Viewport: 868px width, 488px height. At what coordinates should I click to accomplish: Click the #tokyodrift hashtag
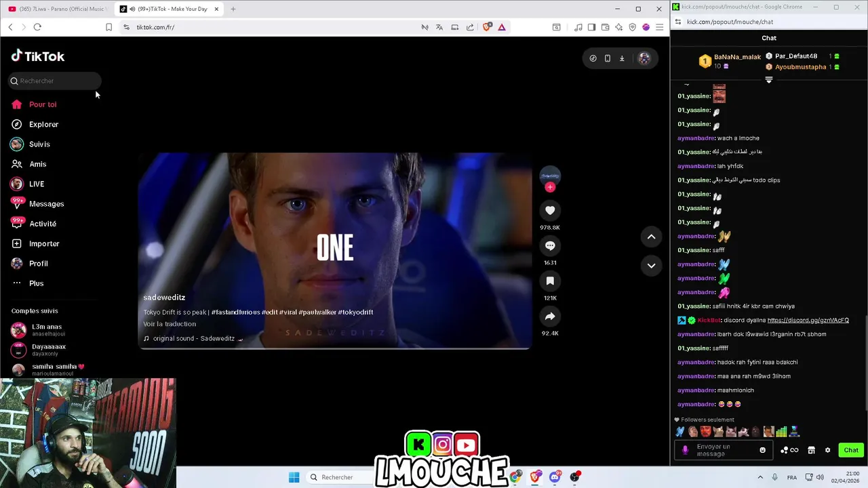pos(356,312)
